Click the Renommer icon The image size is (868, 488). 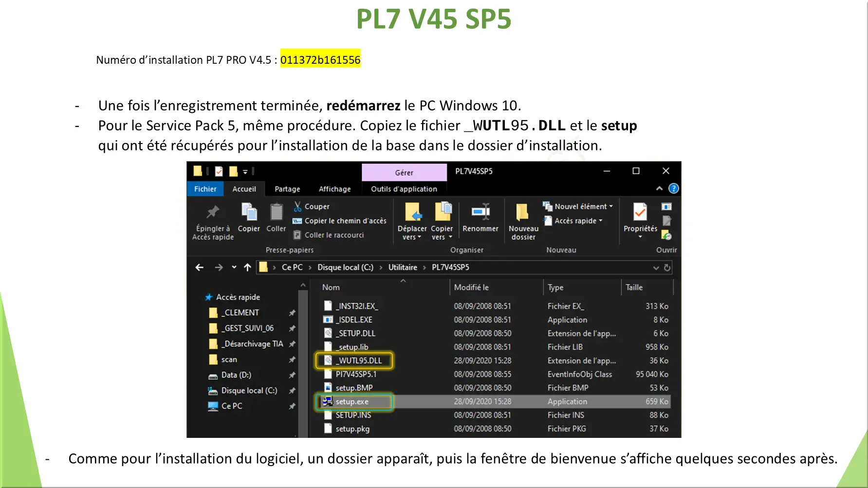tap(480, 213)
